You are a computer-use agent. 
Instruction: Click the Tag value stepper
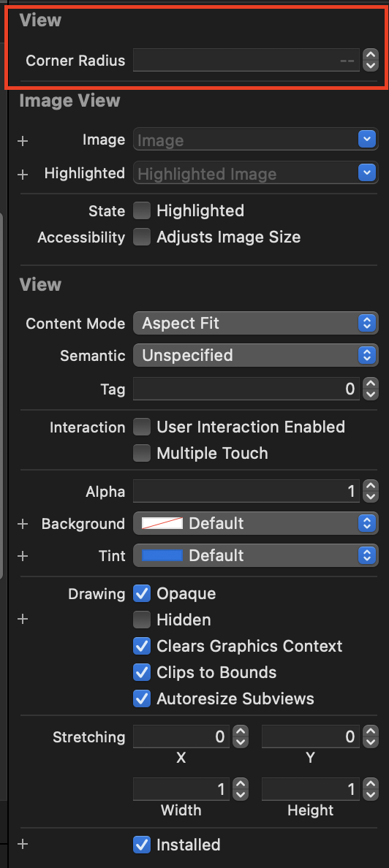click(x=370, y=389)
